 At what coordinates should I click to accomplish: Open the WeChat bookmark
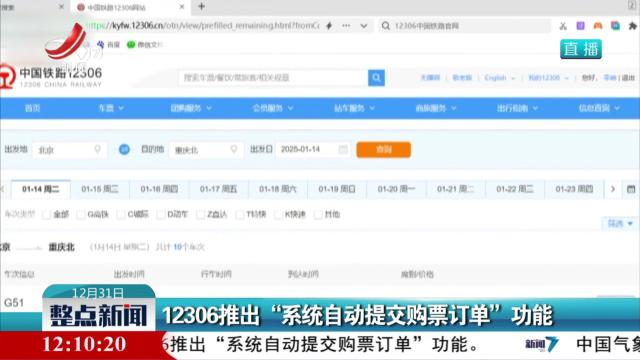(x=144, y=44)
